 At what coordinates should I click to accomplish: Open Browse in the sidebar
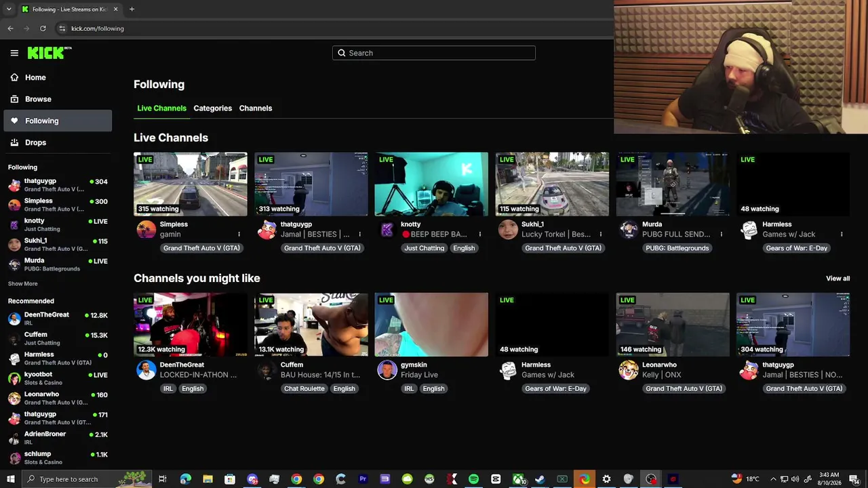58,99
